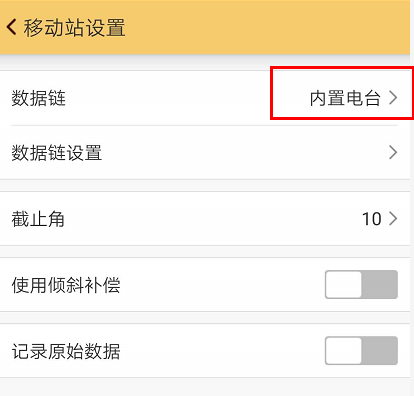Click the empty orange header bar area
414x396 pixels.
pos(267,27)
